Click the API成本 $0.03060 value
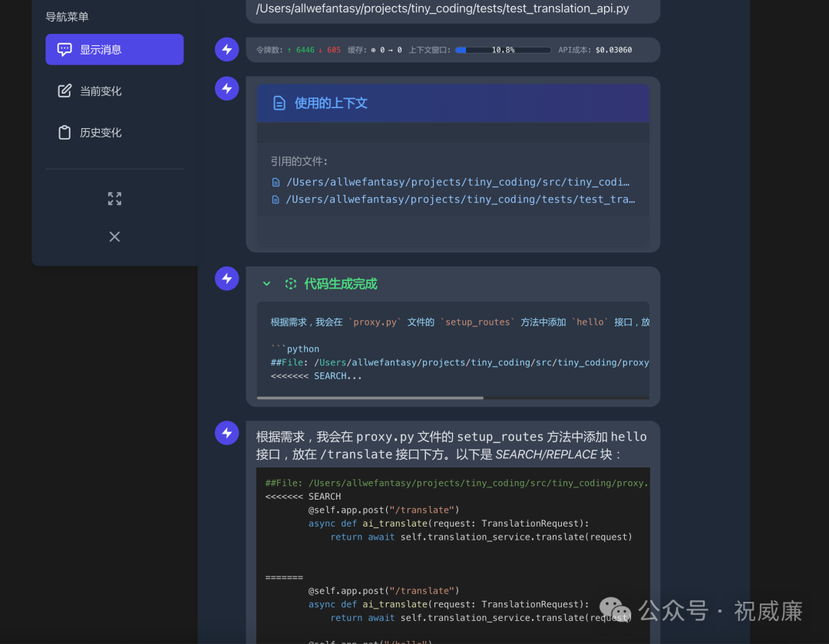The height and width of the screenshot is (644, 829). coord(613,50)
